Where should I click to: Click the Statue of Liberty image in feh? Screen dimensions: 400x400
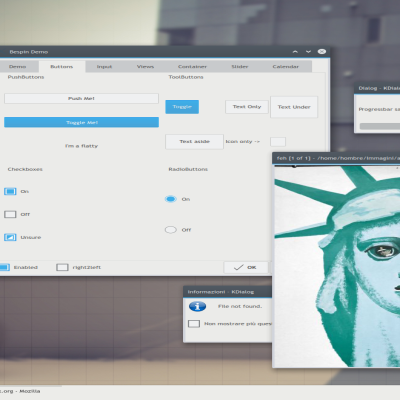(x=337, y=267)
